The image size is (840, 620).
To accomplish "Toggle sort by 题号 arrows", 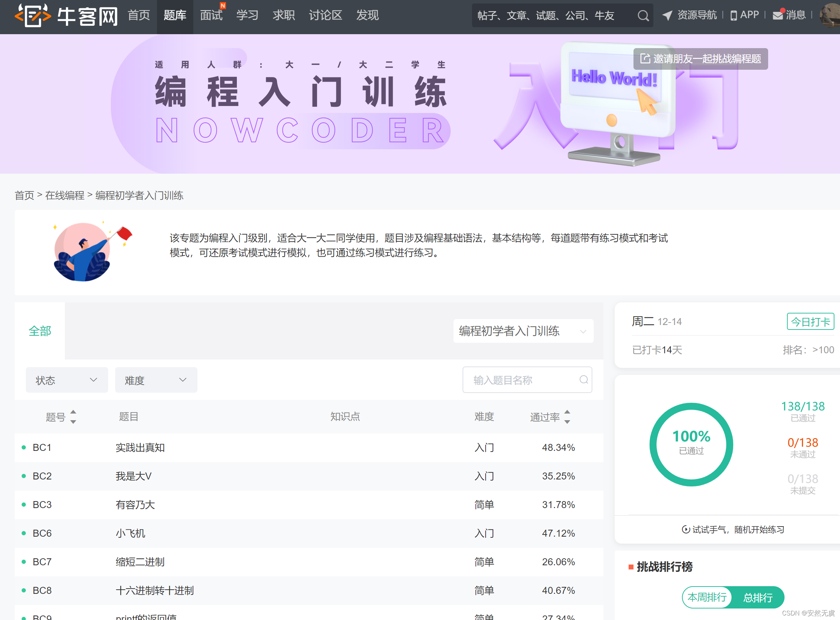I will [73, 417].
